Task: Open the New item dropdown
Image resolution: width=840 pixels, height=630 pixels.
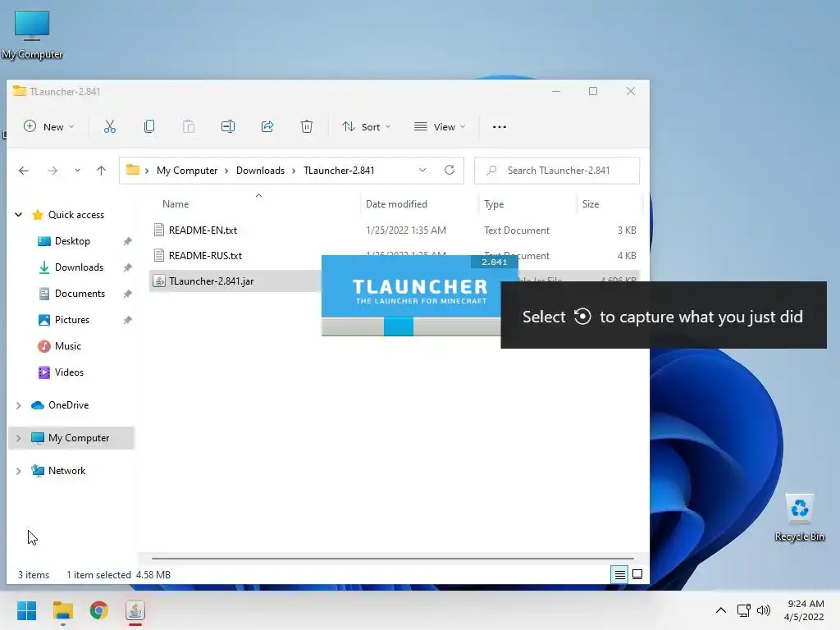Action: [x=48, y=126]
